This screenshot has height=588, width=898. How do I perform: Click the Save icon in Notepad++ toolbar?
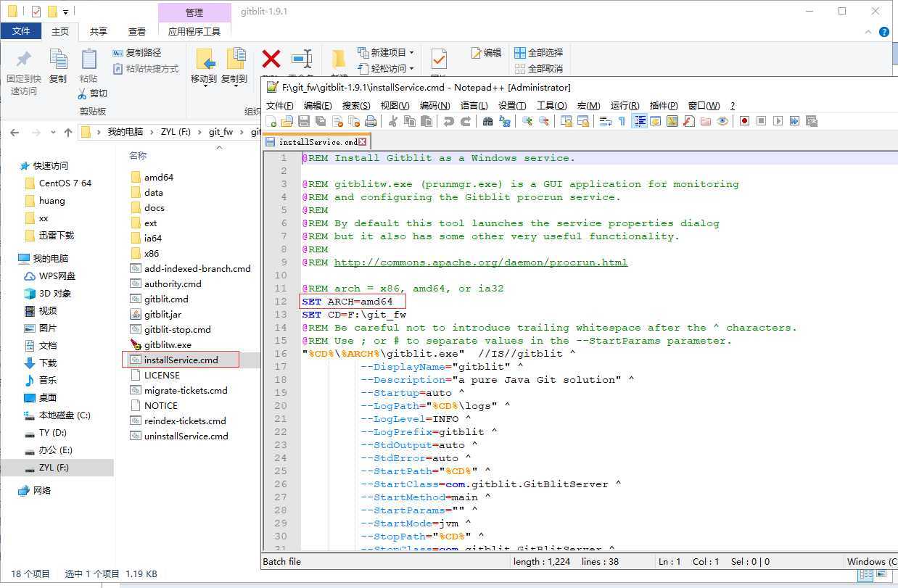[x=304, y=121]
